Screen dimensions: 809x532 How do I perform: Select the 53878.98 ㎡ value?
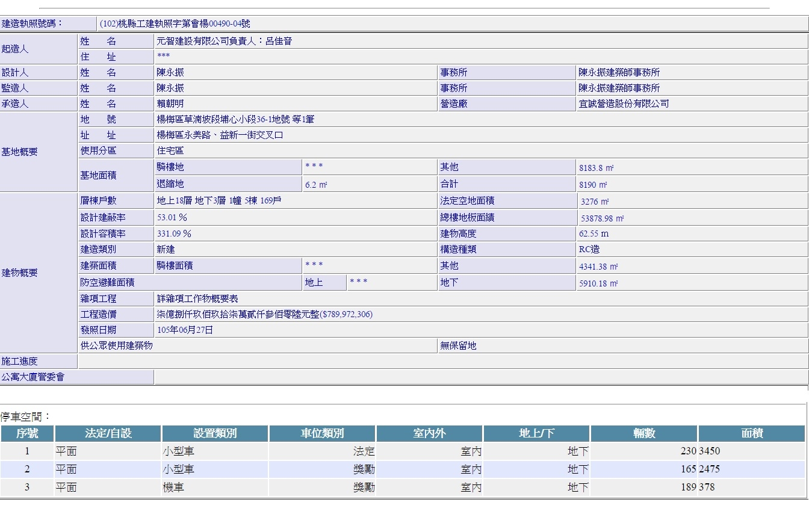point(602,218)
